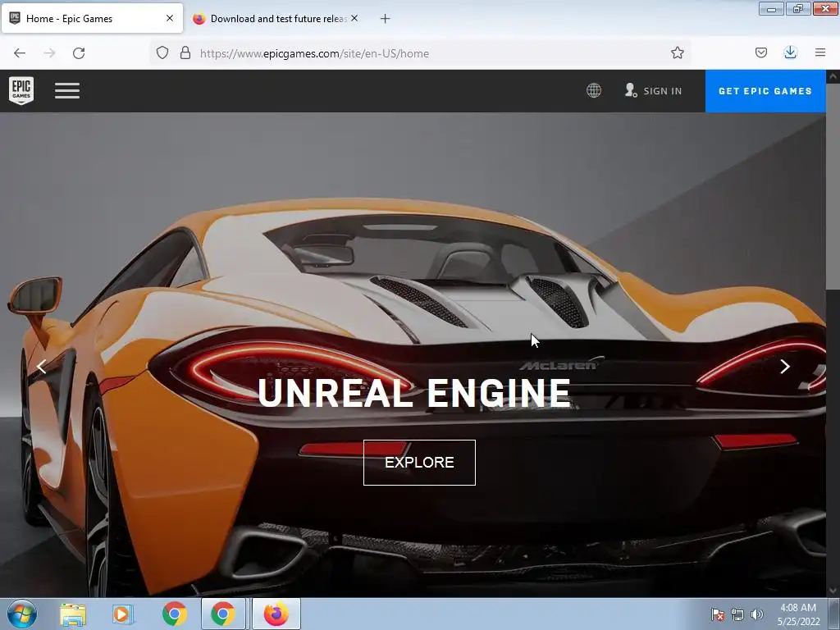Open the hamburger navigation menu on Epic site

point(67,90)
